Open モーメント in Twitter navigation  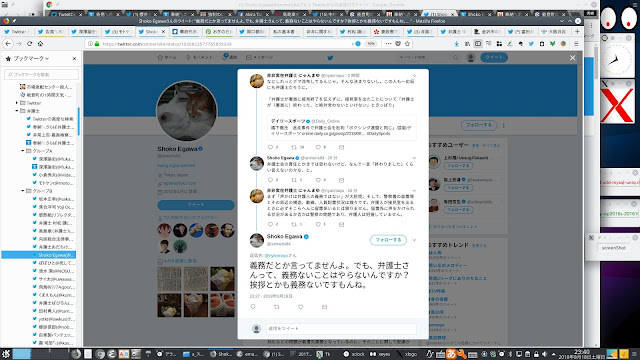[x=199, y=58]
